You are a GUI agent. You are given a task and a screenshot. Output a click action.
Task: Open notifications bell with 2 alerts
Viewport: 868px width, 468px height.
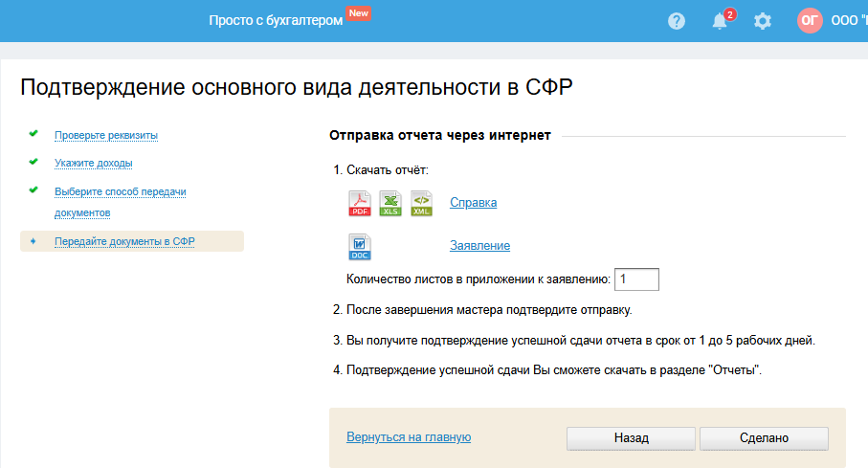[721, 21]
